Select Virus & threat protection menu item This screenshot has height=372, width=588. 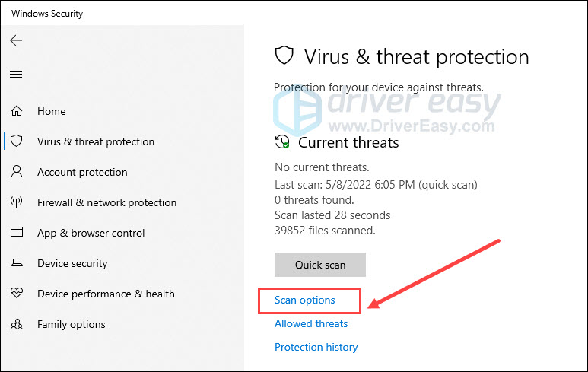(x=96, y=141)
